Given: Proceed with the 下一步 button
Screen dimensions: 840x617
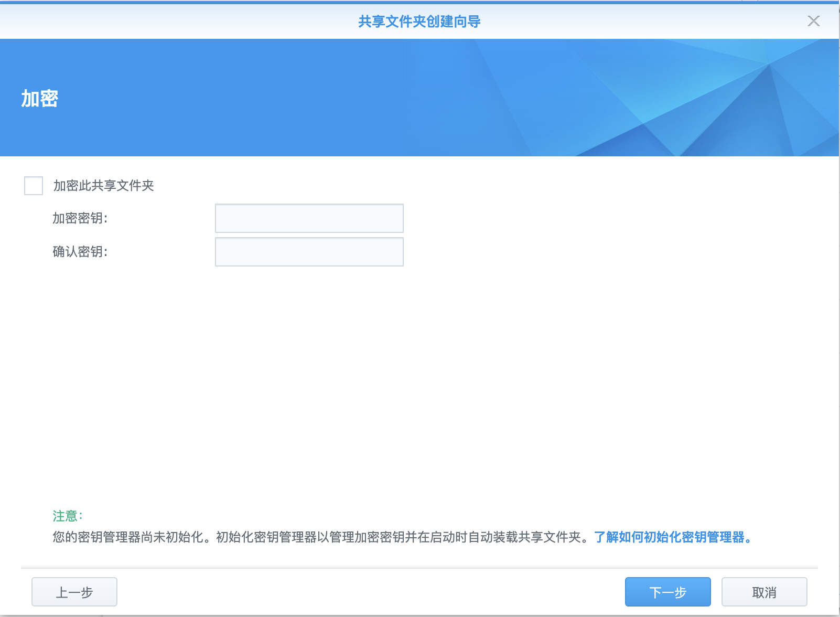Looking at the screenshot, I should 668,592.
